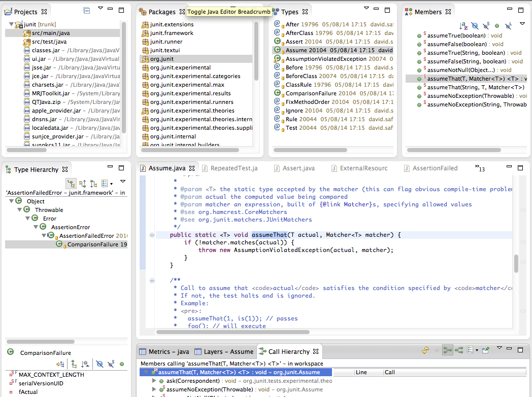Click Show Subtype Hierarchy icon
This screenshot has height=397, width=532.
(93, 184)
